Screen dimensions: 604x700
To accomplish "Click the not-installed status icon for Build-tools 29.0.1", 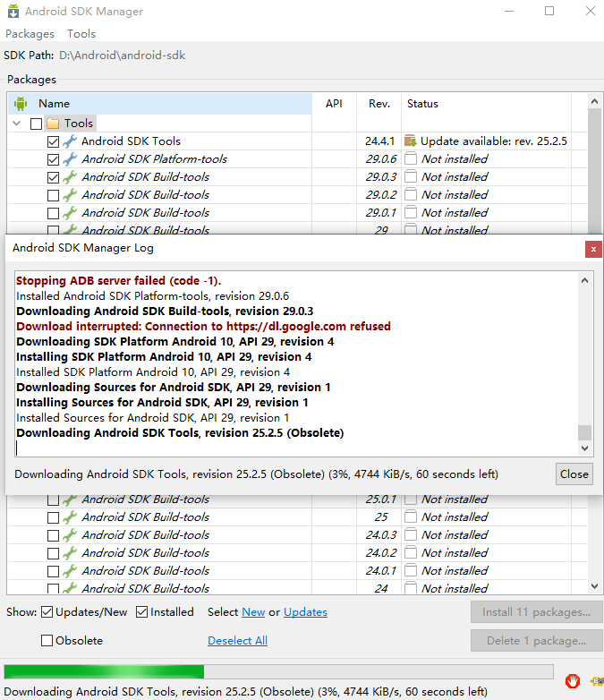I will pos(410,212).
